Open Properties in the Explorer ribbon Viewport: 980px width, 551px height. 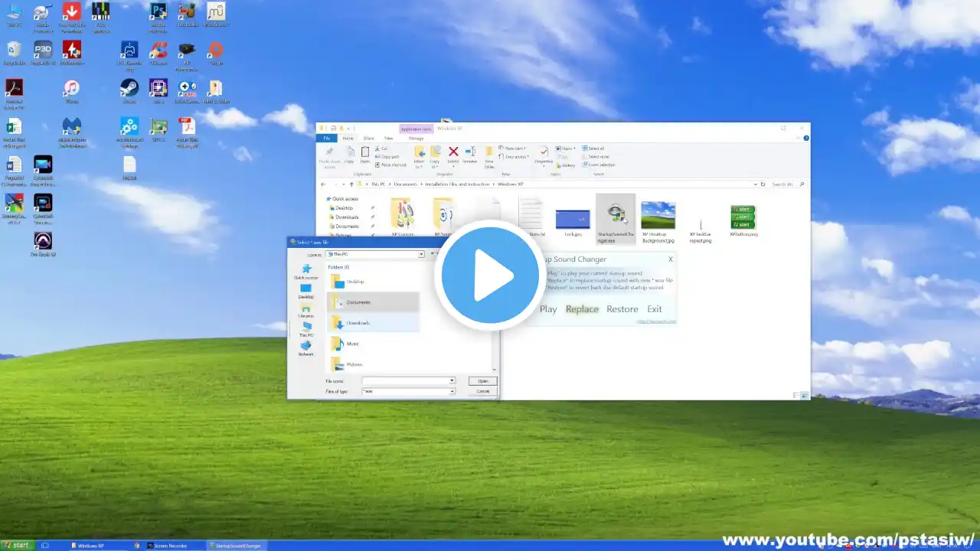click(544, 155)
